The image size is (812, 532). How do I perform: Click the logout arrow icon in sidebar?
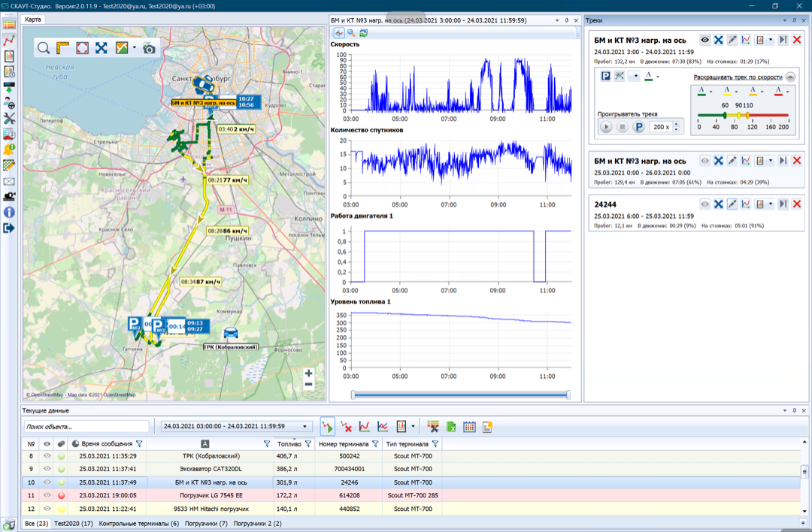click(9, 228)
